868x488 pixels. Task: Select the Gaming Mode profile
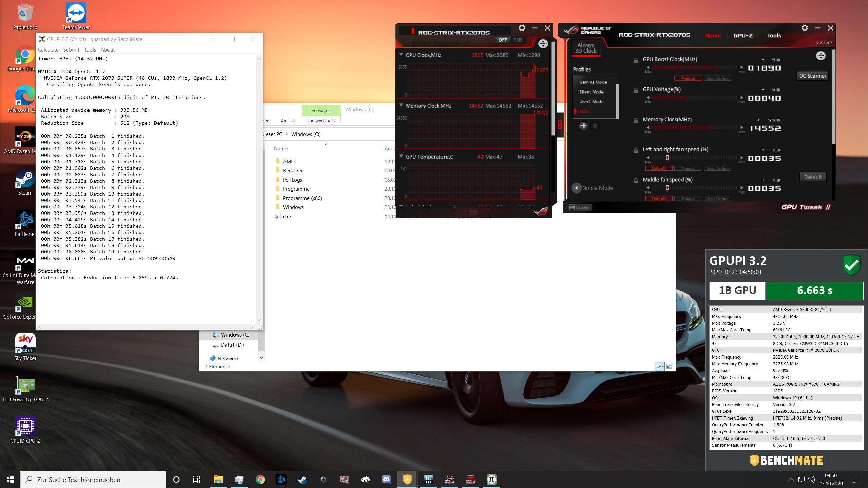click(x=593, y=82)
